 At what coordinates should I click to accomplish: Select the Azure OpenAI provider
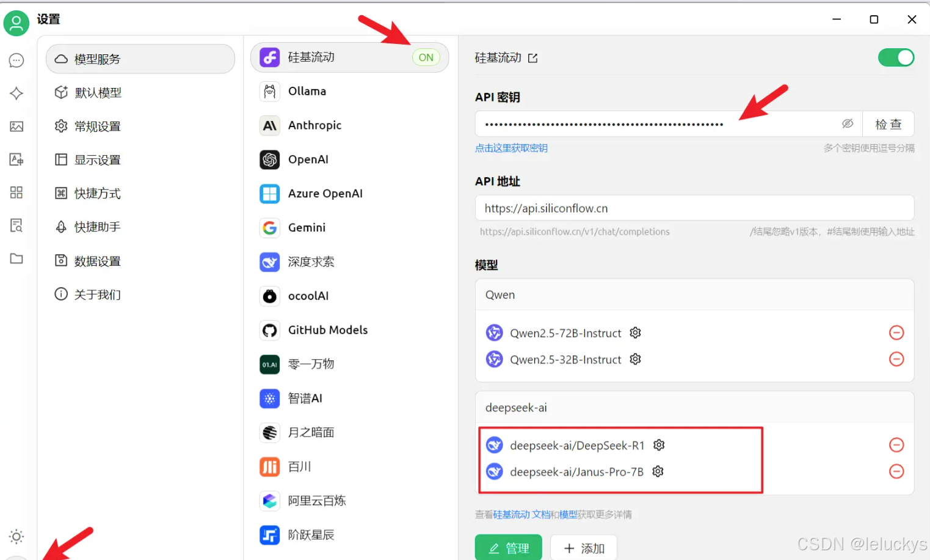[x=349, y=194]
